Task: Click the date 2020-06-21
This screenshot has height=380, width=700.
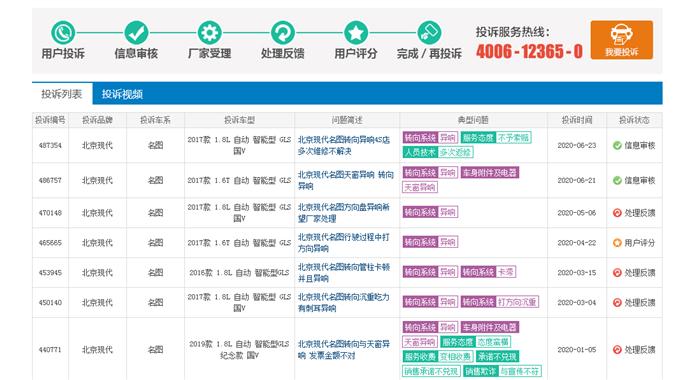Action: (577, 180)
